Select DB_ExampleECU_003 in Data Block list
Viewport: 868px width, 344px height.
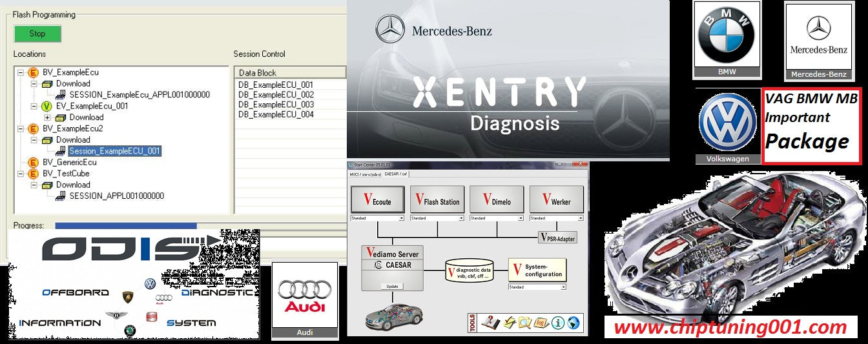pos(276,105)
